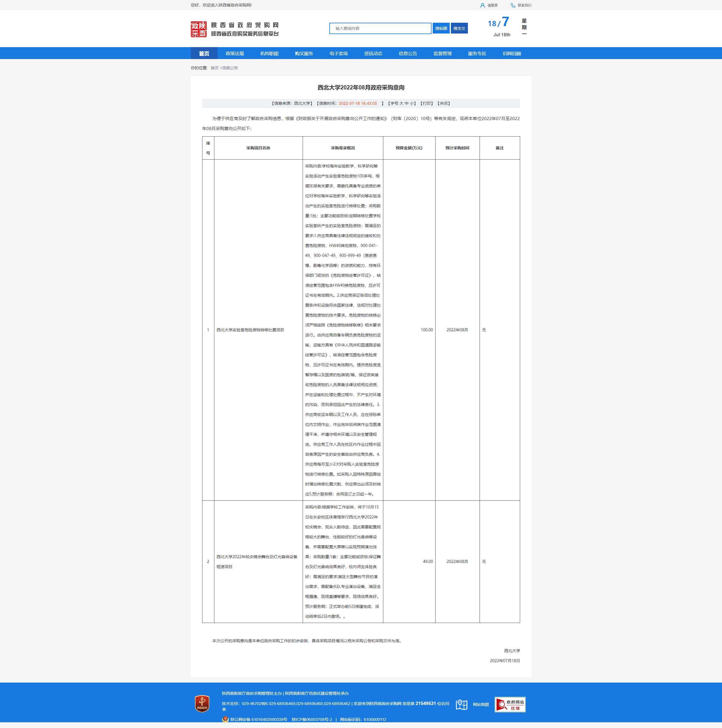Set font size to 中

407,103
